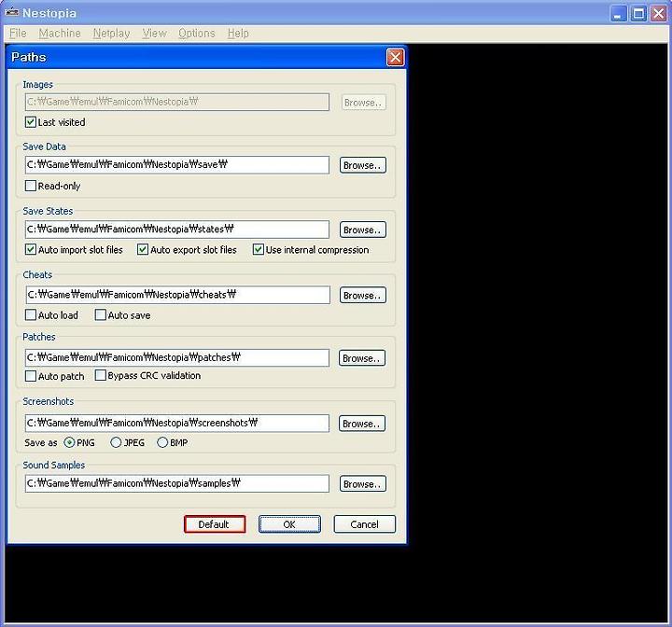Open the Machine menu

point(60,33)
